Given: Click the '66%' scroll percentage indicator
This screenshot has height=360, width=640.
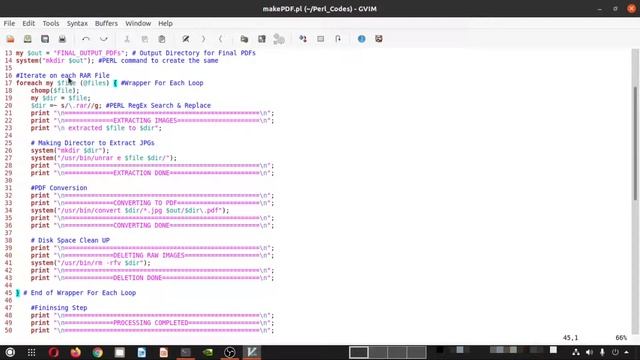Looking at the screenshot, I should pyautogui.click(x=621, y=338).
